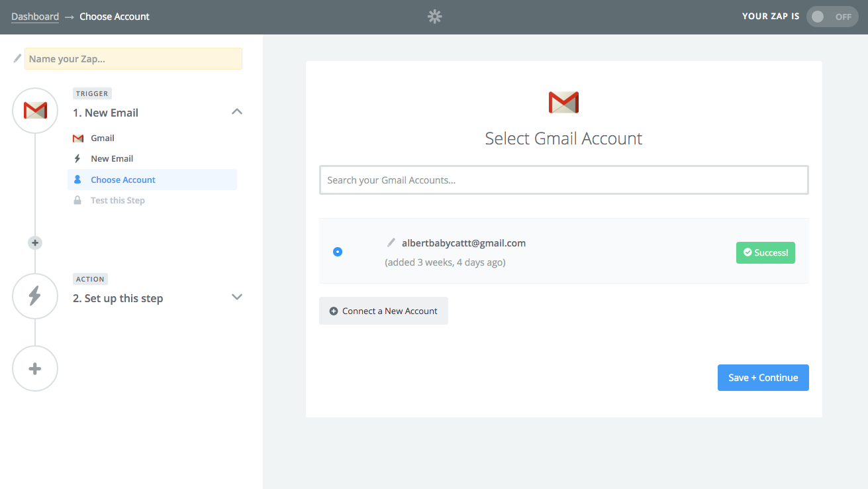
Task: Click 1. New Email heading
Action: 105,113
